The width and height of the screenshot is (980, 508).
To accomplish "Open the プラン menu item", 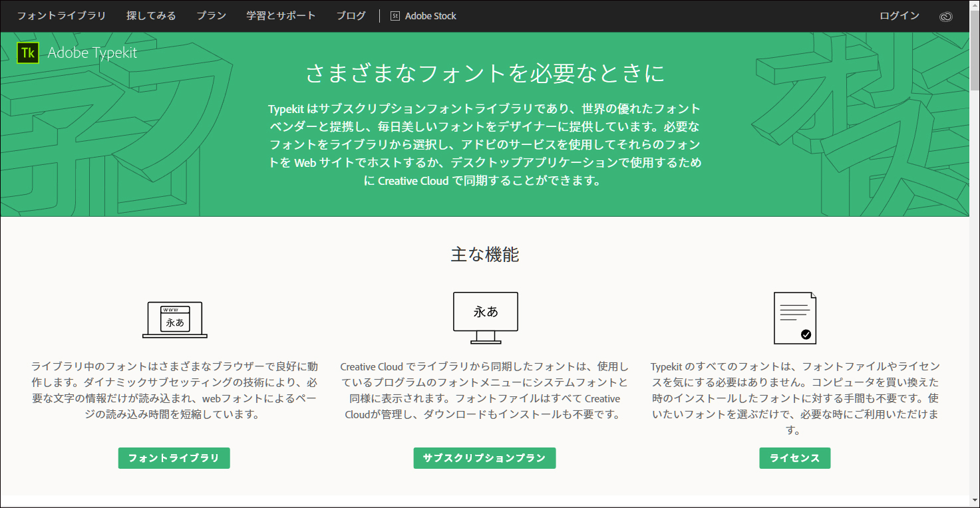I will 211,16.
